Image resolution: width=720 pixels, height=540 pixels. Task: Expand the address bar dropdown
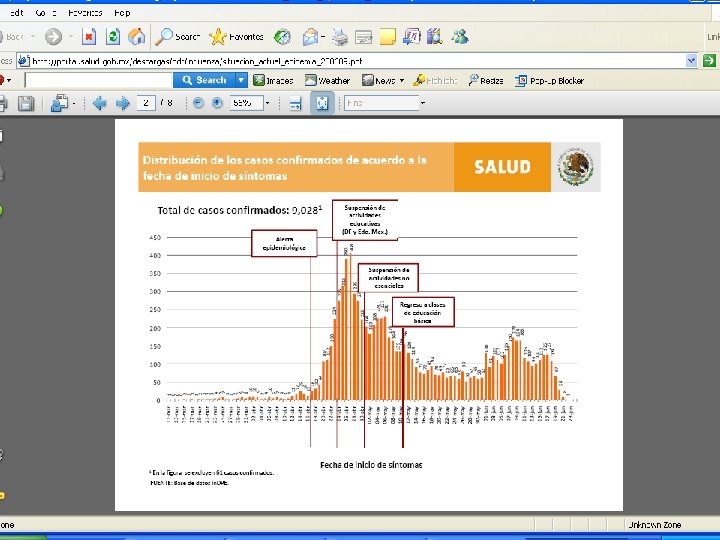pyautogui.click(x=691, y=61)
